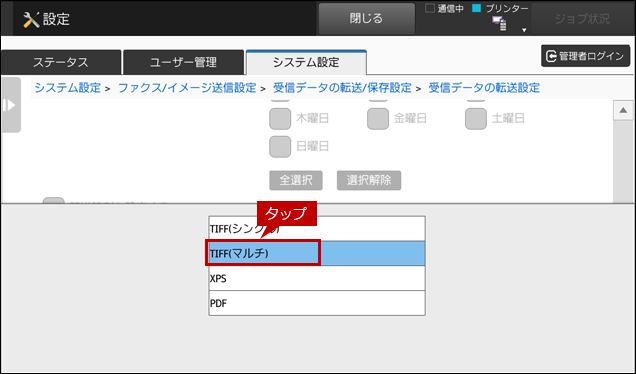The width and height of the screenshot is (636, 374).
Task: Toggle the 金曜日 checkbox
Action: pos(378,118)
